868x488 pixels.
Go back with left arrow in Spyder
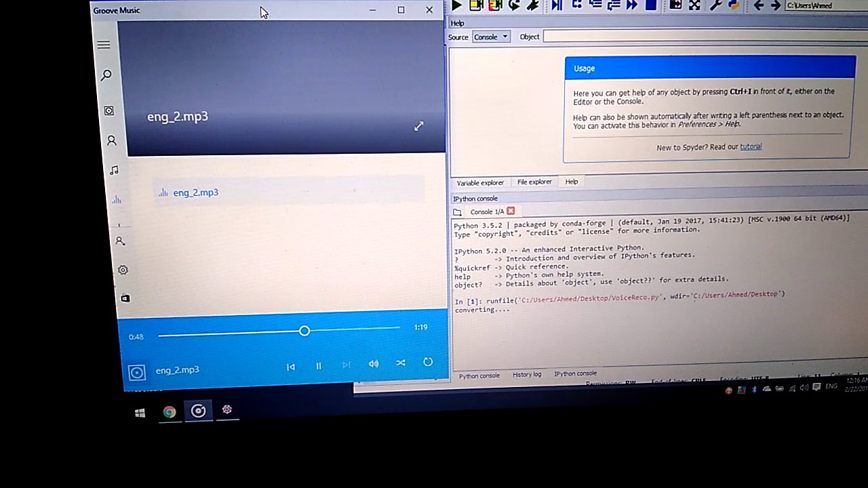[x=758, y=5]
